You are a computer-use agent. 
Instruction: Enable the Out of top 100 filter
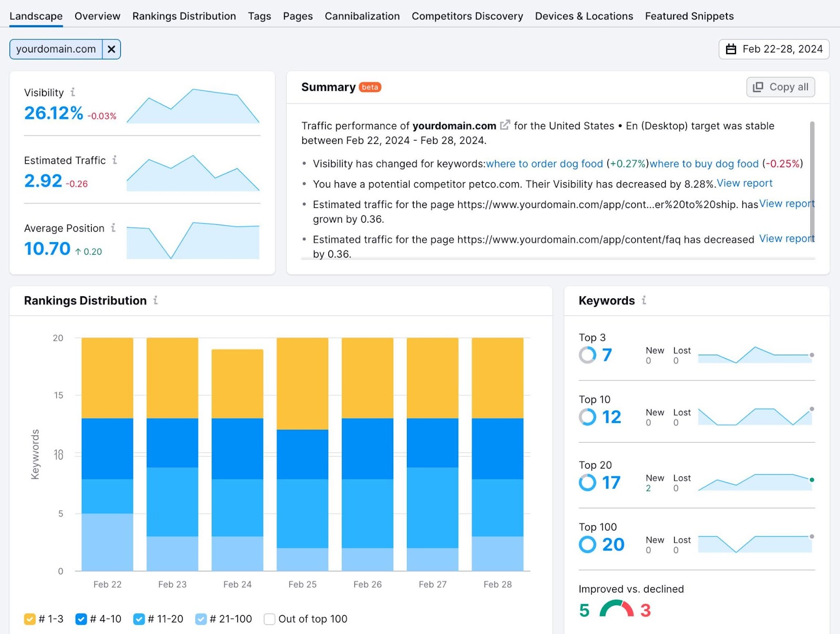pos(269,619)
